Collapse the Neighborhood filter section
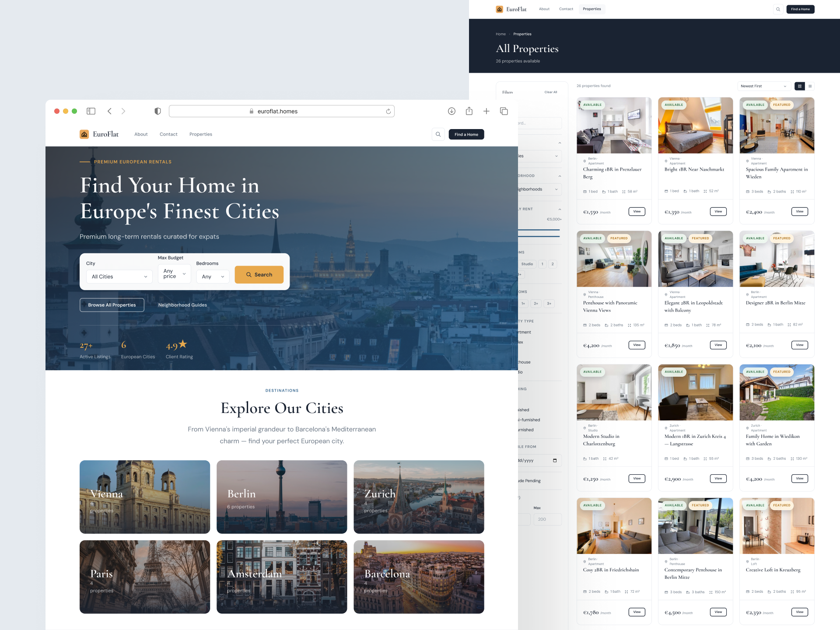Viewport: 840px width, 630px height. [560, 176]
